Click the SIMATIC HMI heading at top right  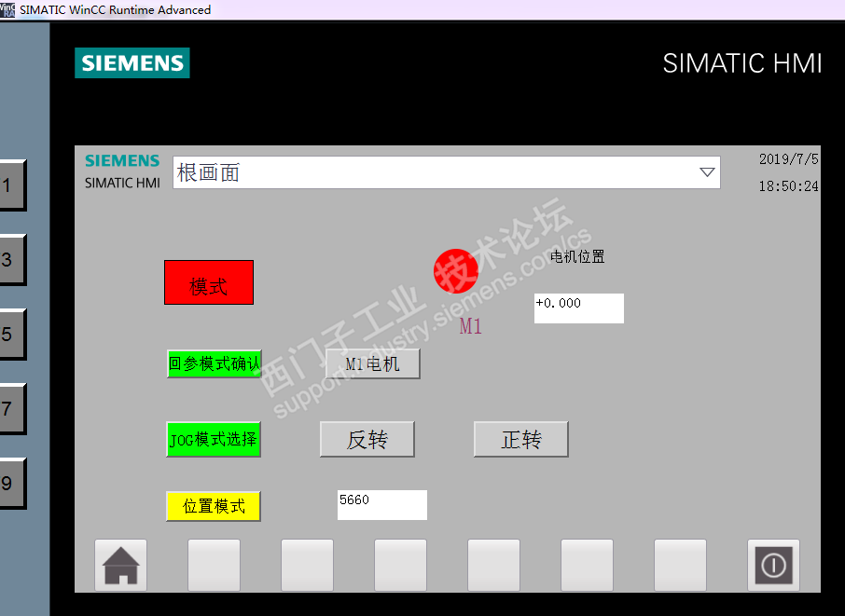coord(742,63)
